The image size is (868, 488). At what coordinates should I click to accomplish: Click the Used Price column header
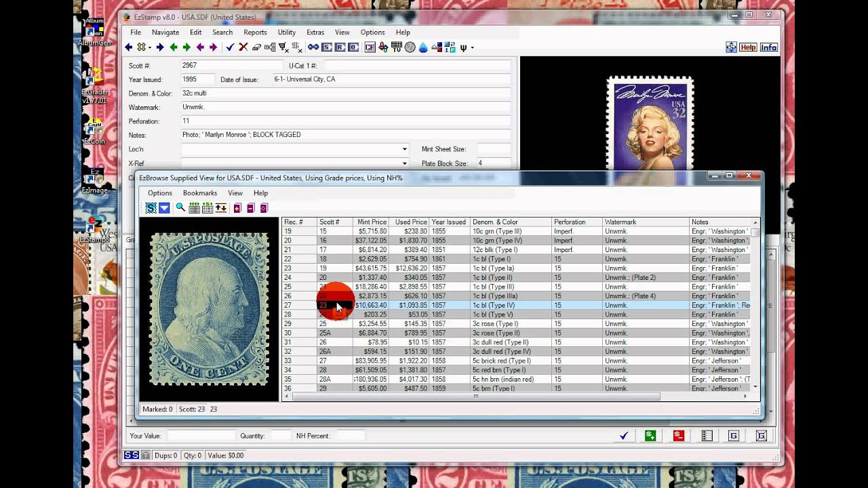409,222
